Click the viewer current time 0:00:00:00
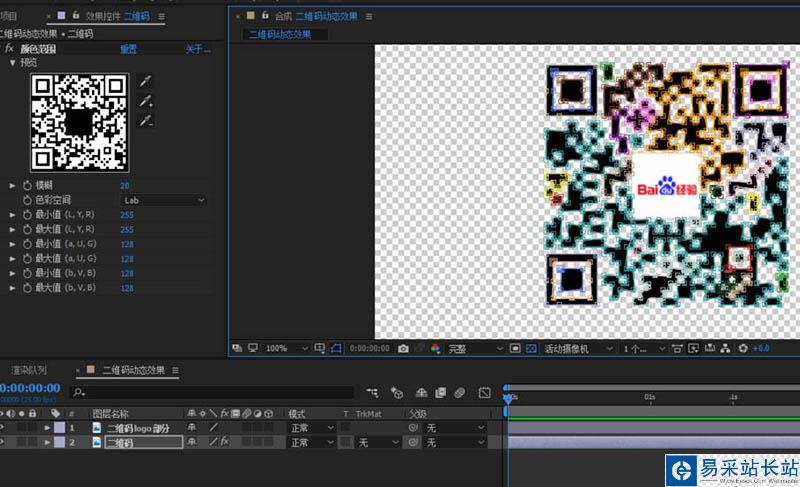The image size is (800, 487). [369, 348]
